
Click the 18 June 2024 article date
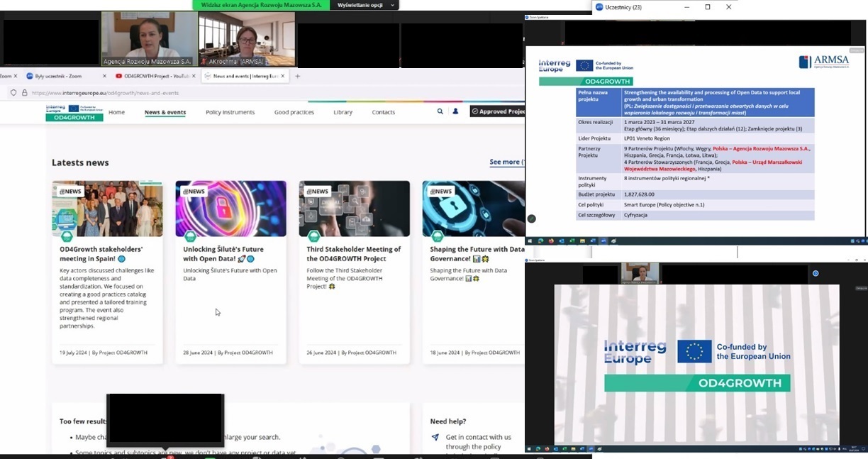[445, 353]
